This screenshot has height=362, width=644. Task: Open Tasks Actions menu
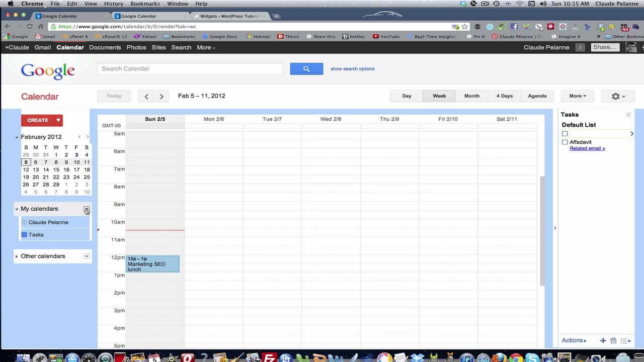pos(574,340)
